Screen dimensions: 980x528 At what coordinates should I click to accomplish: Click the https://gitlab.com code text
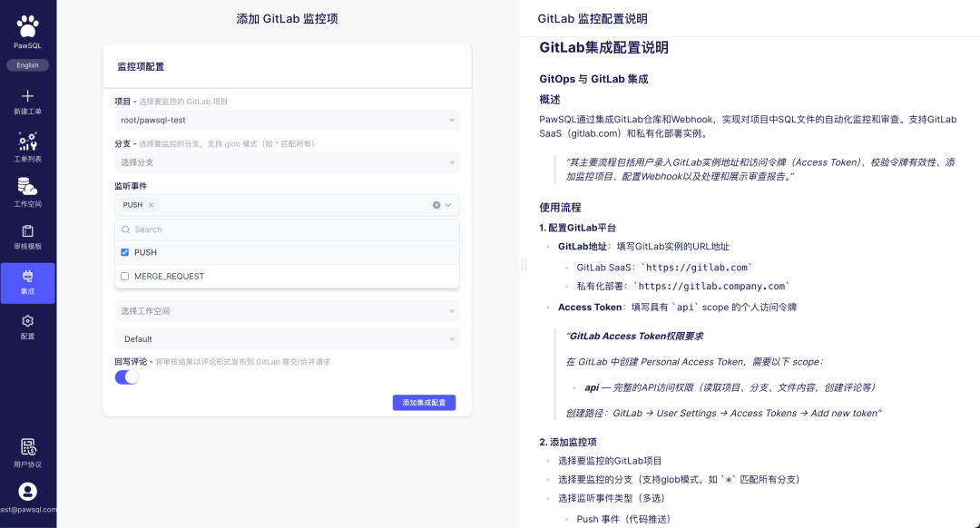coord(697,268)
